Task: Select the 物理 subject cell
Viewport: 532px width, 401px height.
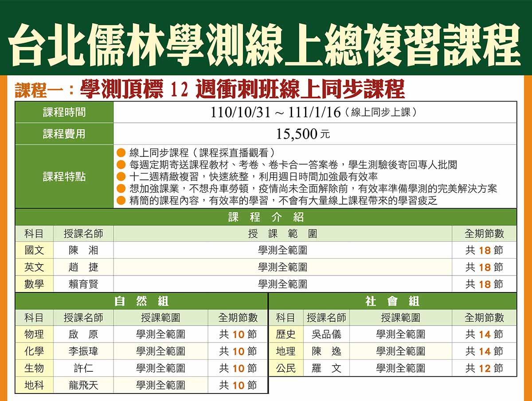Action: [x=34, y=334]
